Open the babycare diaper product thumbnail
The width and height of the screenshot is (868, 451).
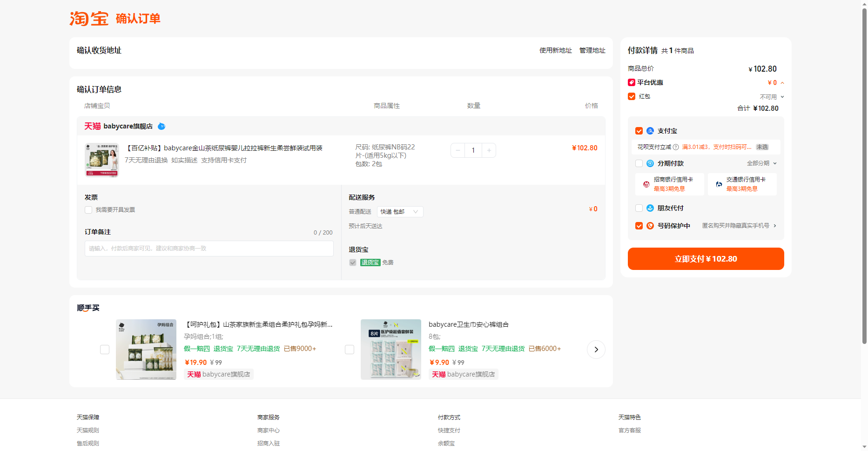pyautogui.click(x=102, y=160)
